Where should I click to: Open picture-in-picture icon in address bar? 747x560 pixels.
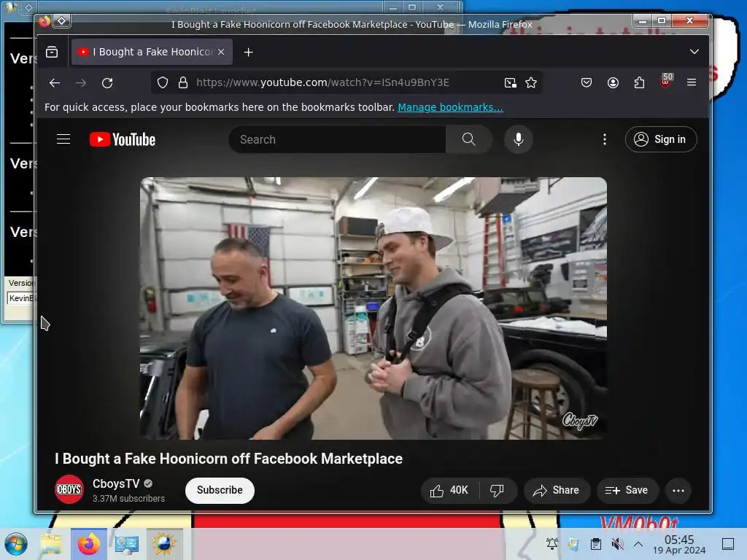pos(510,83)
